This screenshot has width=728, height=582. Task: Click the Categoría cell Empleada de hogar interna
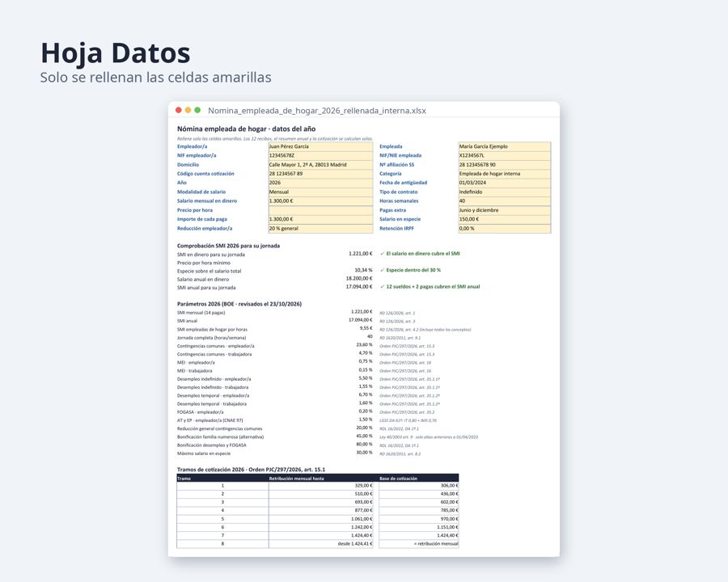click(504, 174)
